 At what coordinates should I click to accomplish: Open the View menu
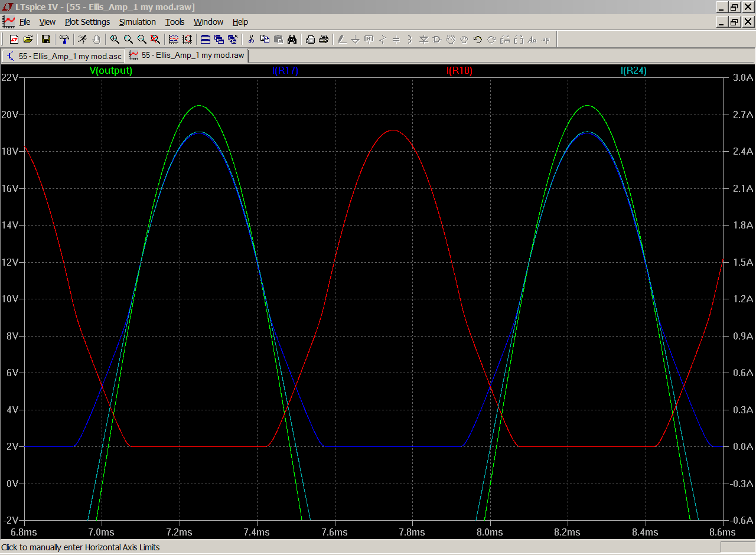[x=47, y=22]
